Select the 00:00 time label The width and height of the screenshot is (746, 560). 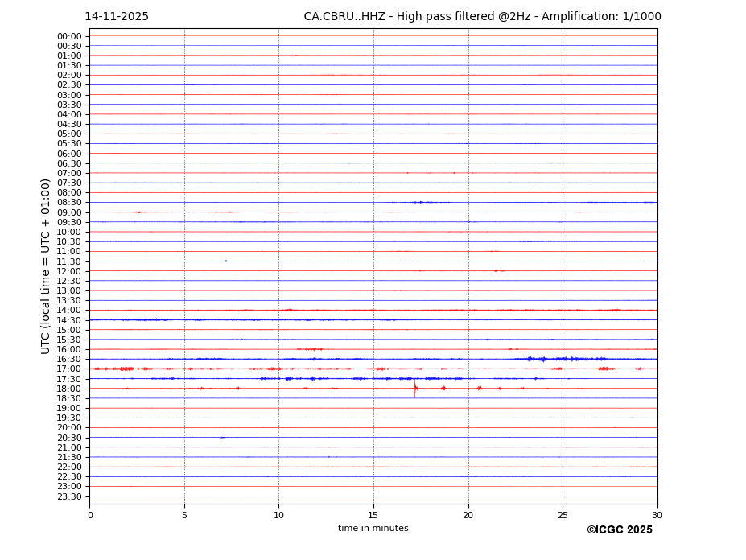(x=69, y=36)
